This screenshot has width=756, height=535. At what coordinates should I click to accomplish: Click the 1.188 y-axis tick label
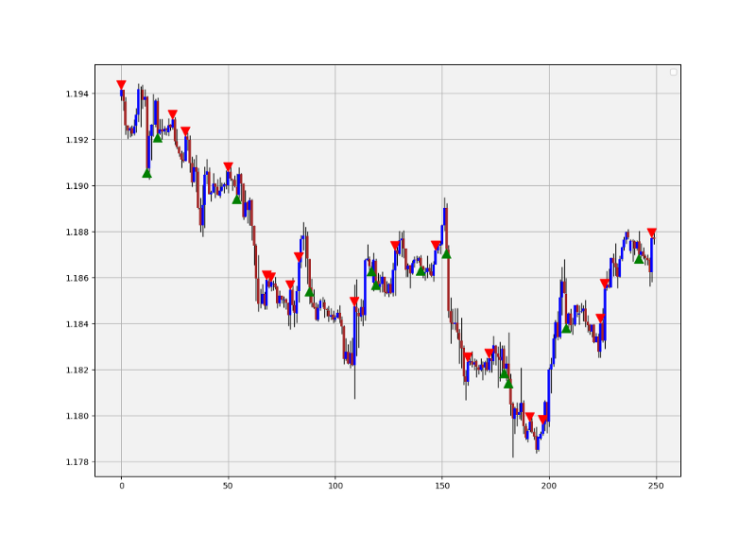[x=77, y=232]
